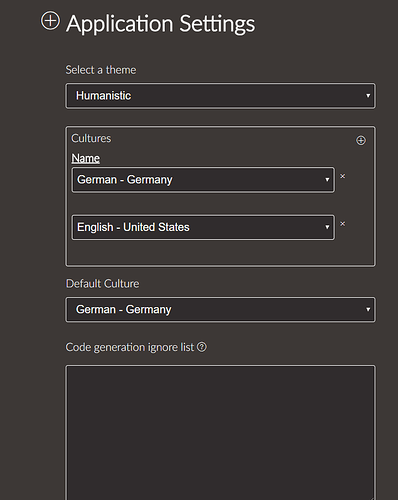398x500 pixels.
Task: Click the Cultures section label
Action: click(x=91, y=138)
